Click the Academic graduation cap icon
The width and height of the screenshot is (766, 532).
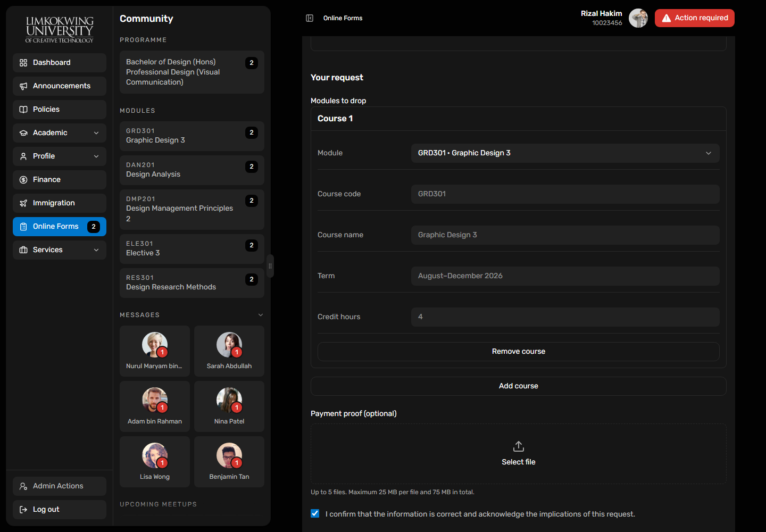coord(23,133)
